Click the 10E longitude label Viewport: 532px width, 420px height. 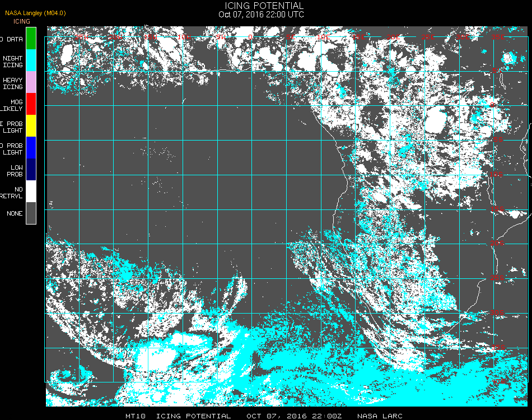pos(324,36)
